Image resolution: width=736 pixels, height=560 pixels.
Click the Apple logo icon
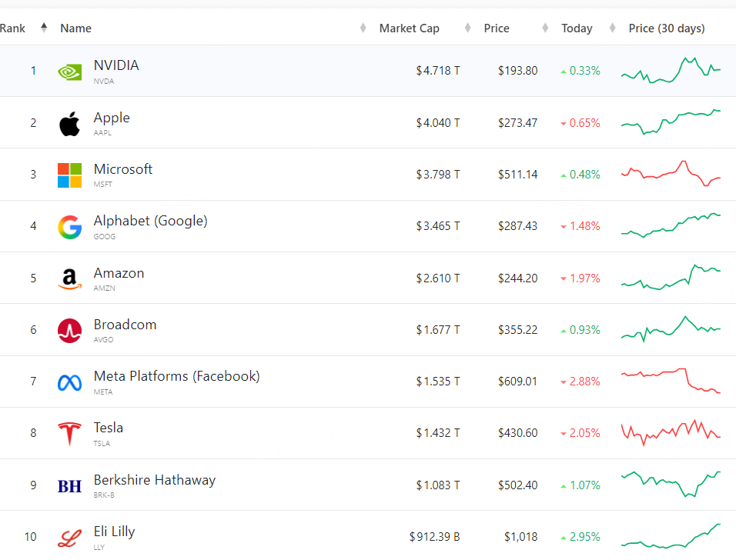coord(69,123)
